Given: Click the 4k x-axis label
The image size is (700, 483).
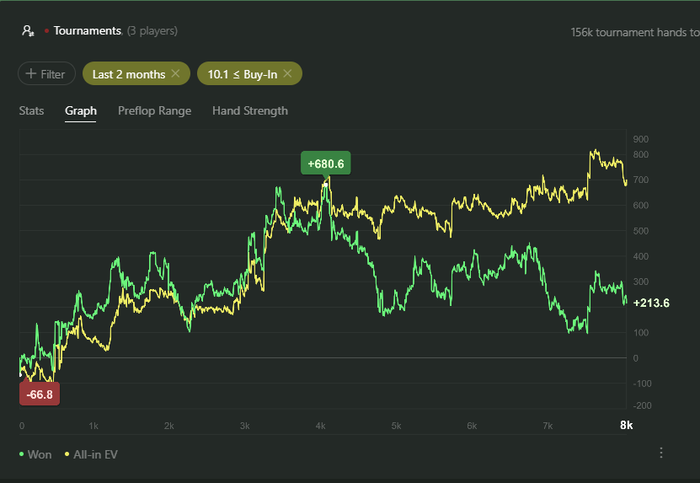Looking at the screenshot, I should (320, 426).
